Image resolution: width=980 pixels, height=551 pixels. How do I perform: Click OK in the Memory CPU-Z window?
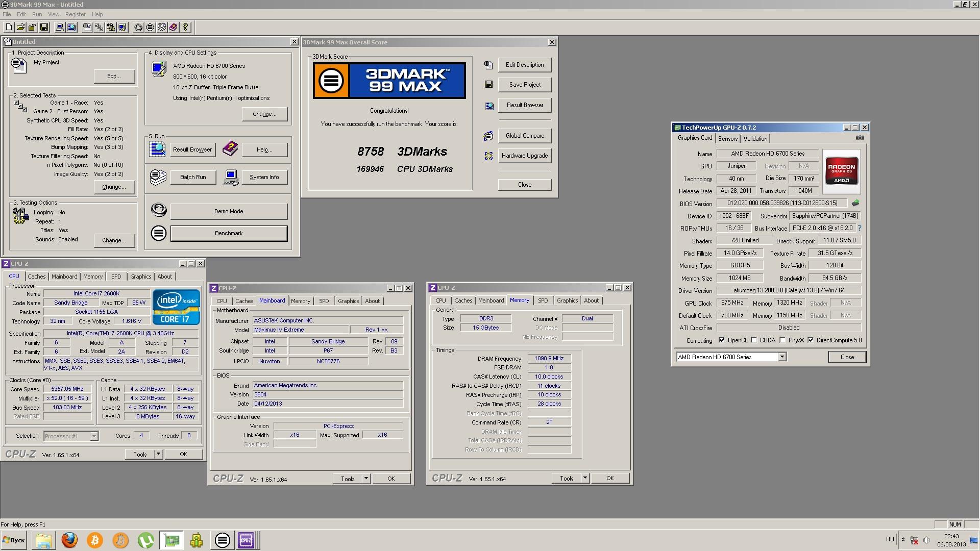[610, 478]
